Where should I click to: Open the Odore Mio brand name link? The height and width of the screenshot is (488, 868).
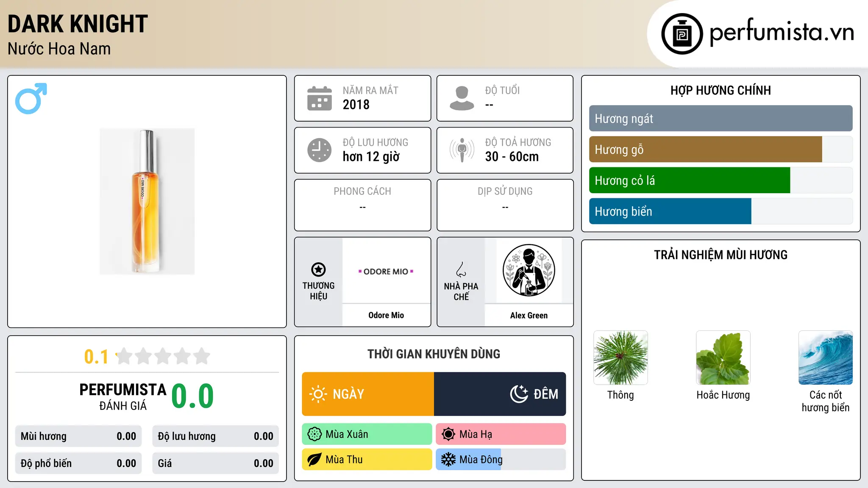[386, 315]
